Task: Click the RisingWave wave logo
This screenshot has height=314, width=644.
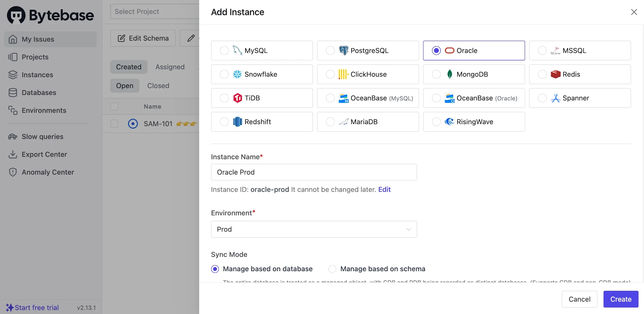Action: click(x=449, y=122)
